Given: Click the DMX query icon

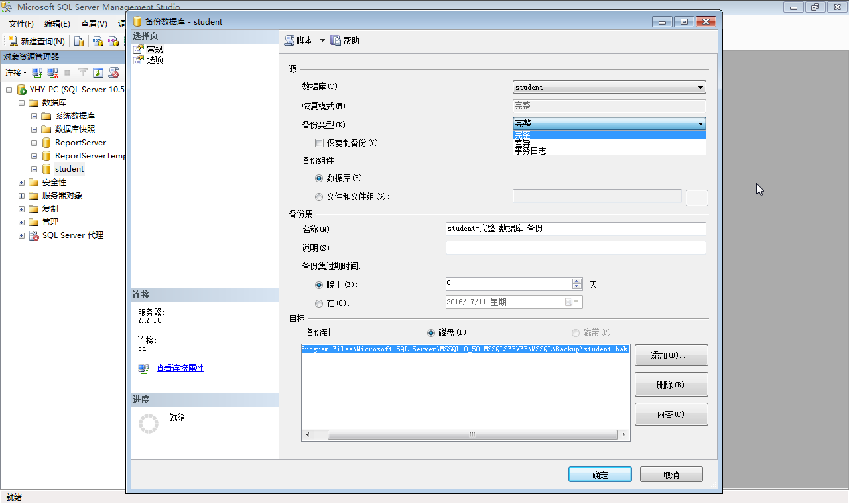Looking at the screenshot, I should point(113,41).
